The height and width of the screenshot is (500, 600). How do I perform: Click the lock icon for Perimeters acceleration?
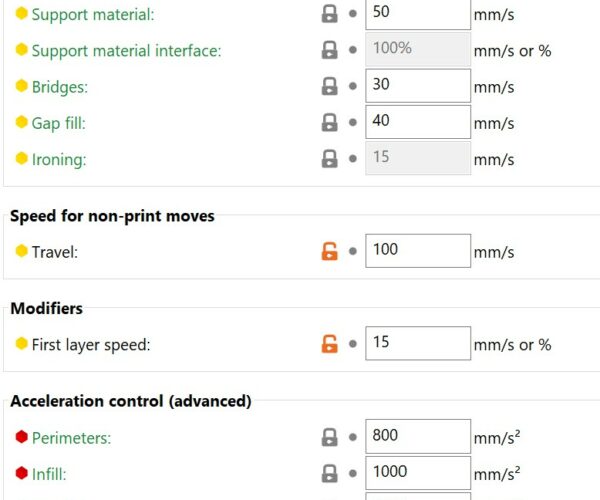329,437
